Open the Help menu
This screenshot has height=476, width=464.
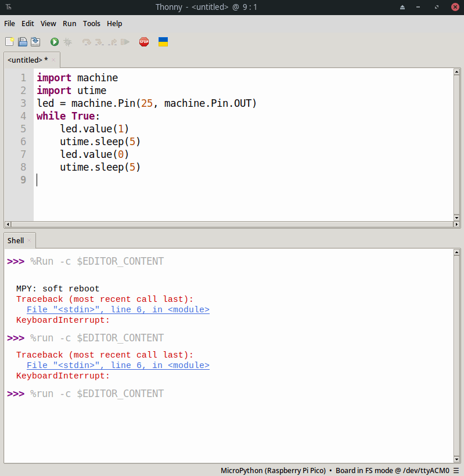pos(114,23)
